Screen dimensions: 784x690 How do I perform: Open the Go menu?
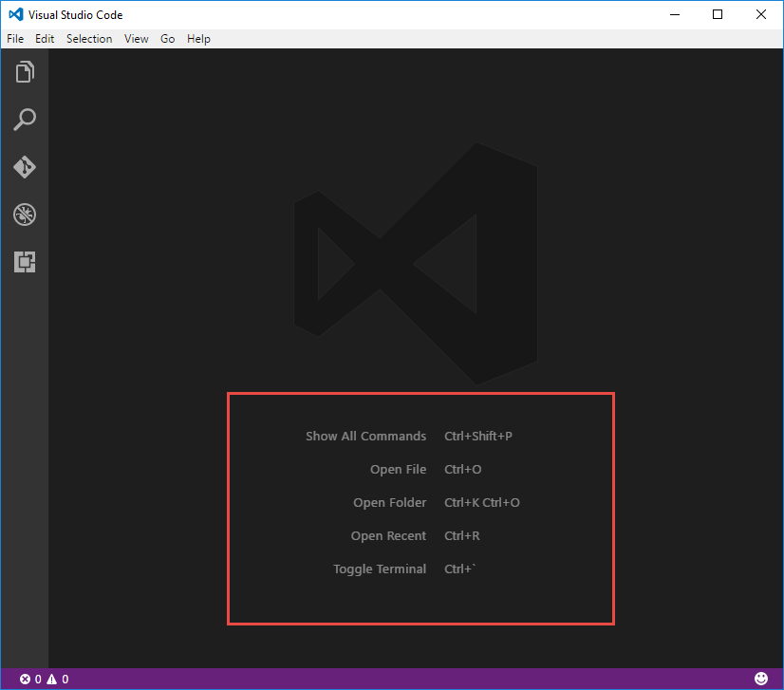coord(167,39)
